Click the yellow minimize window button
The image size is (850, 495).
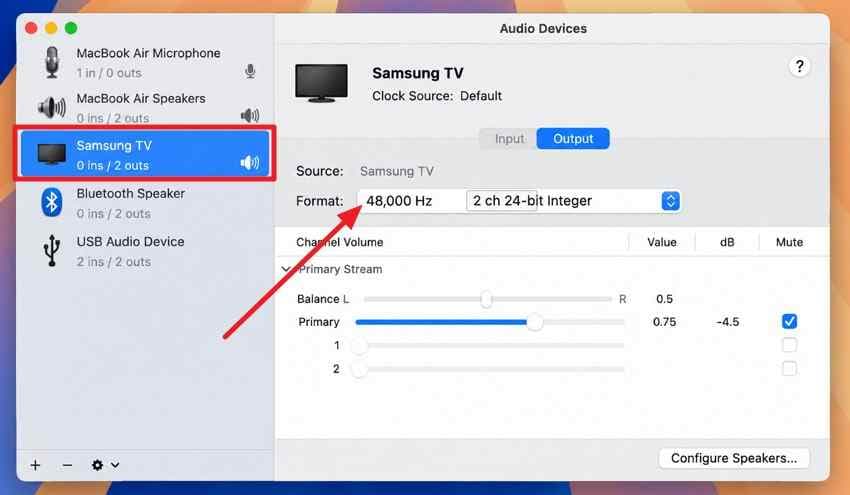click(x=51, y=28)
